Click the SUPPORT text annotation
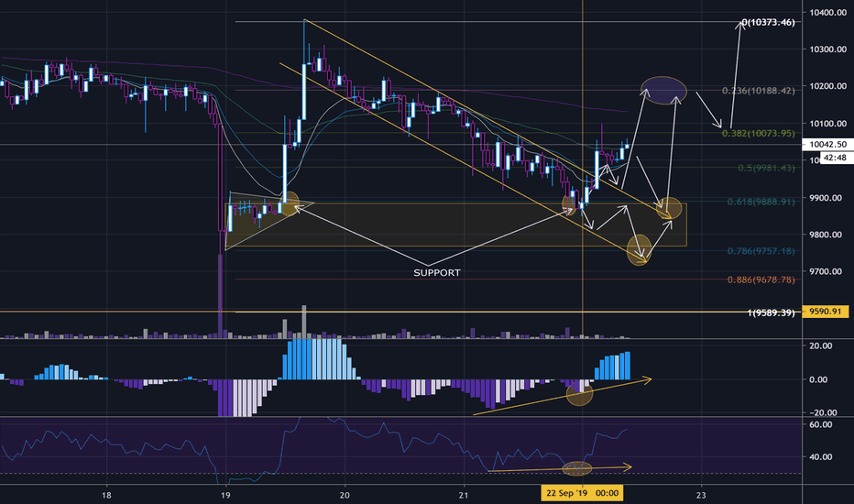 [437, 273]
